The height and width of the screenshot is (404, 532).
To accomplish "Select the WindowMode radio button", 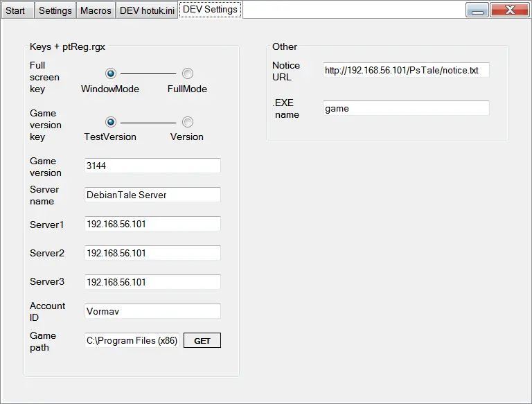I will [x=111, y=73].
